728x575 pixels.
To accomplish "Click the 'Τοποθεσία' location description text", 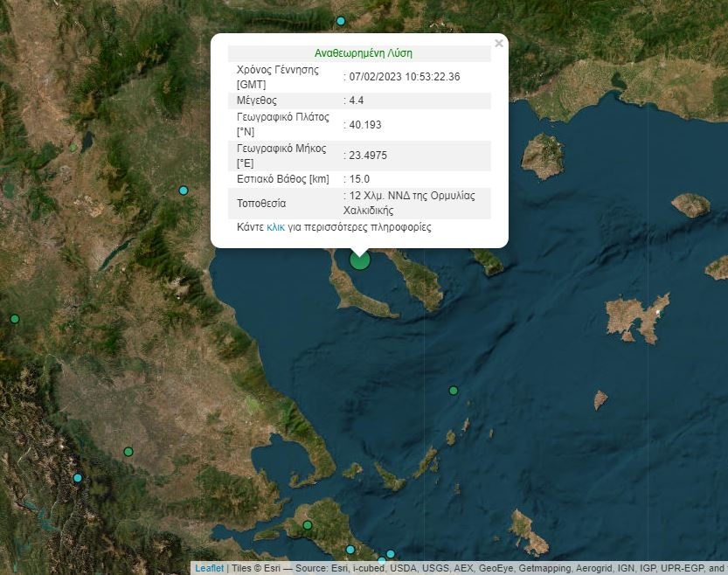I will [x=412, y=203].
